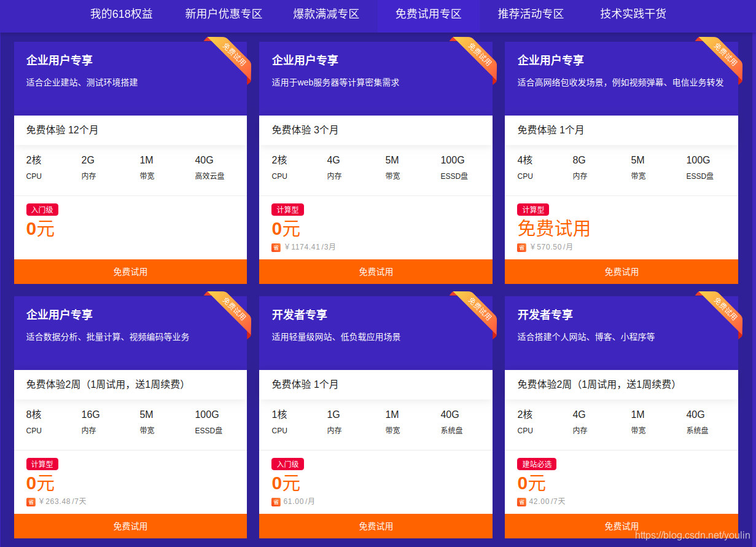Click 16G 内存 spec value
Viewport: 756px width, 547px height.
click(x=89, y=414)
